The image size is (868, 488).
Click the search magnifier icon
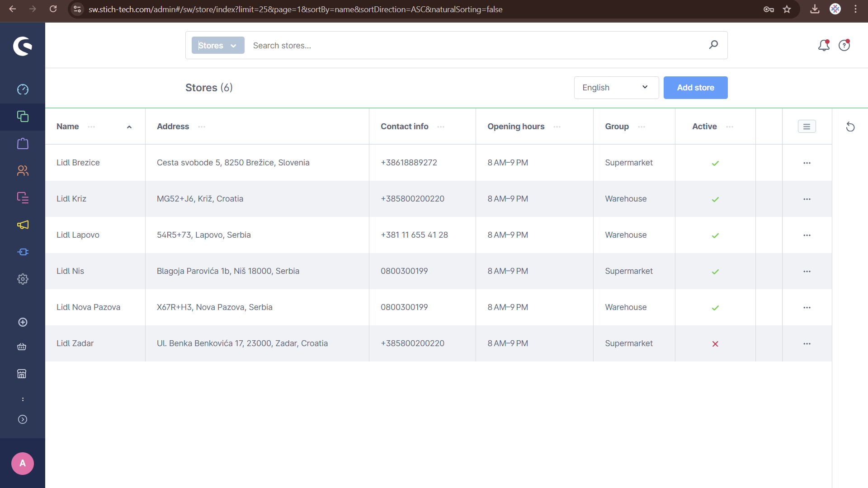(713, 45)
